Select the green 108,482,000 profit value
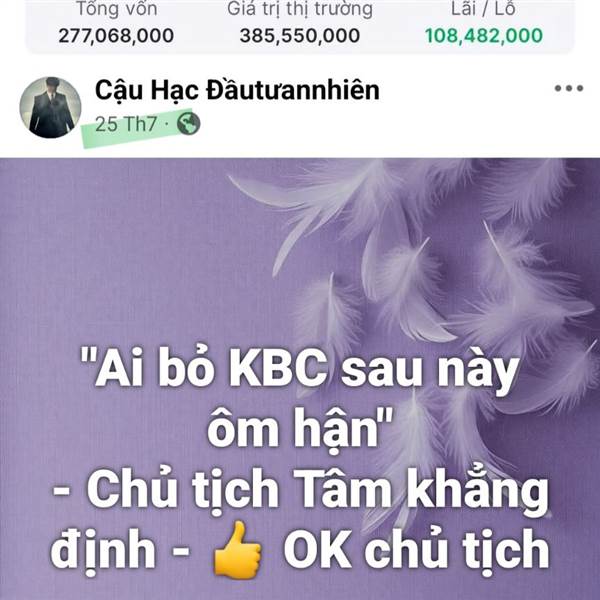The height and width of the screenshot is (600, 600). (484, 36)
